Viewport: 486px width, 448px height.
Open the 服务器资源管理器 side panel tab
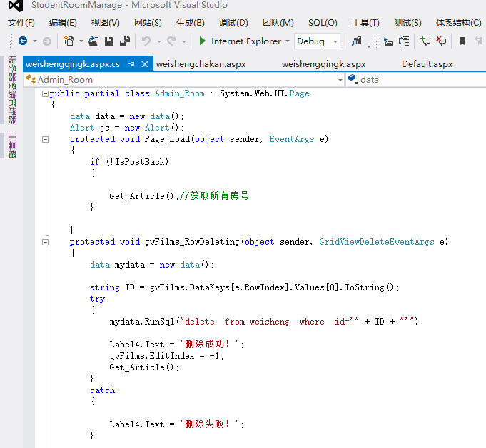[x=12, y=90]
